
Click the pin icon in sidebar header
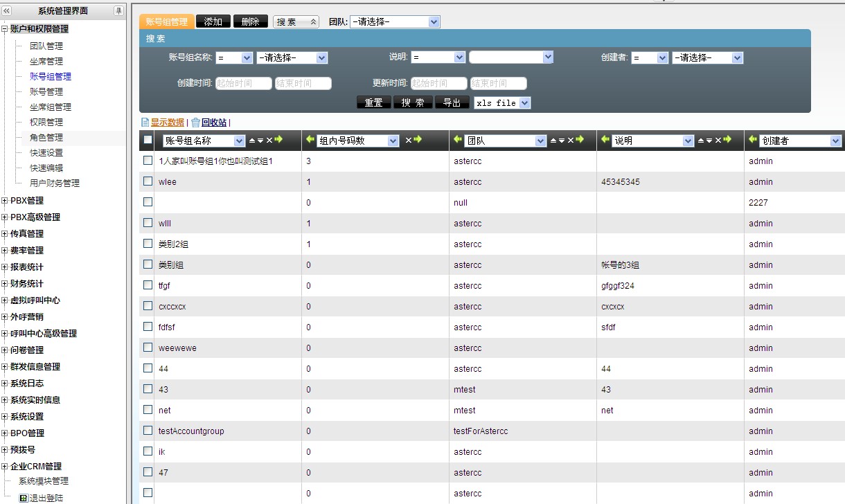click(x=118, y=11)
